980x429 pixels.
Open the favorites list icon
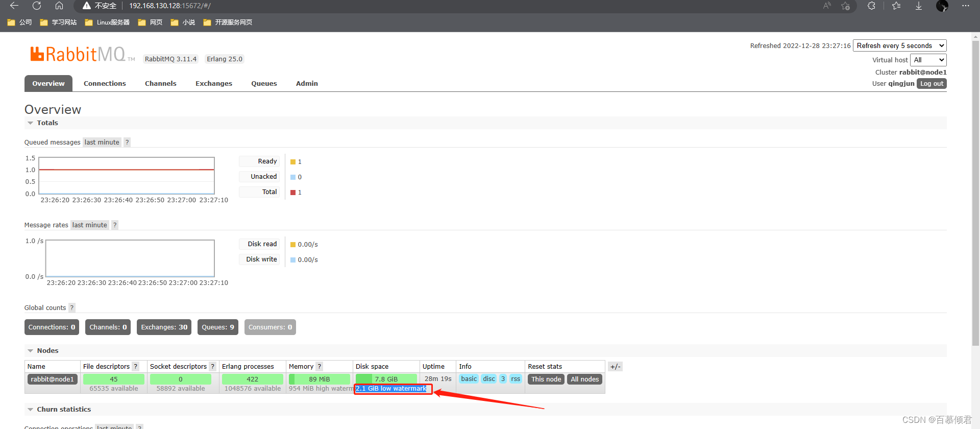[896, 6]
